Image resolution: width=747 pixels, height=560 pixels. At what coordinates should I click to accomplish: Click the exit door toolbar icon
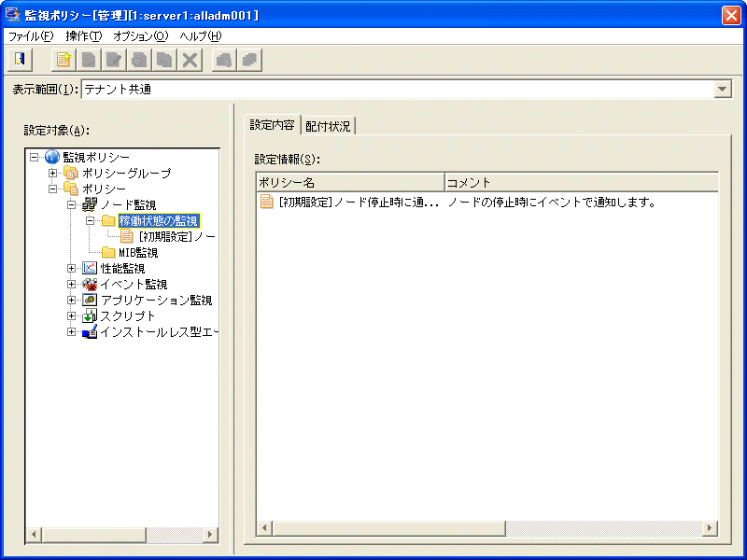[20, 60]
